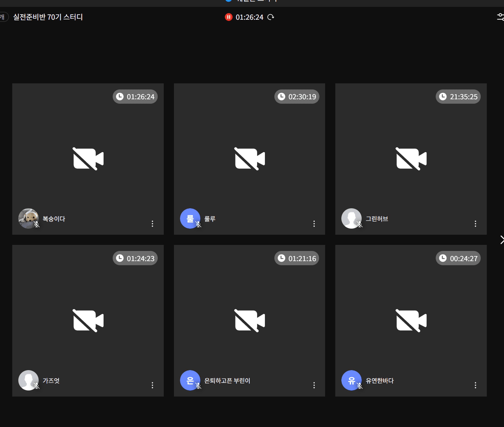This screenshot has width=504, height=427.
Task: Click the name label 룰루
Action: pos(210,219)
